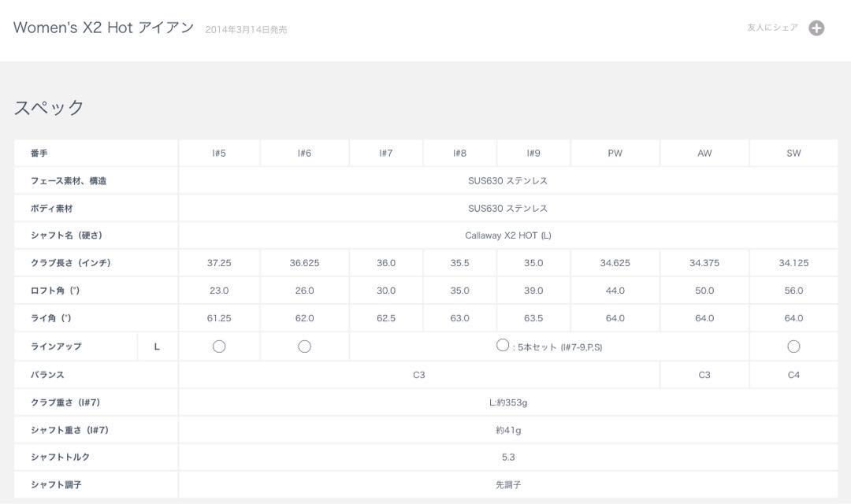Viewport: 851px width, 504px height.
Task: Select club length value 37.25
Action: [x=219, y=262]
